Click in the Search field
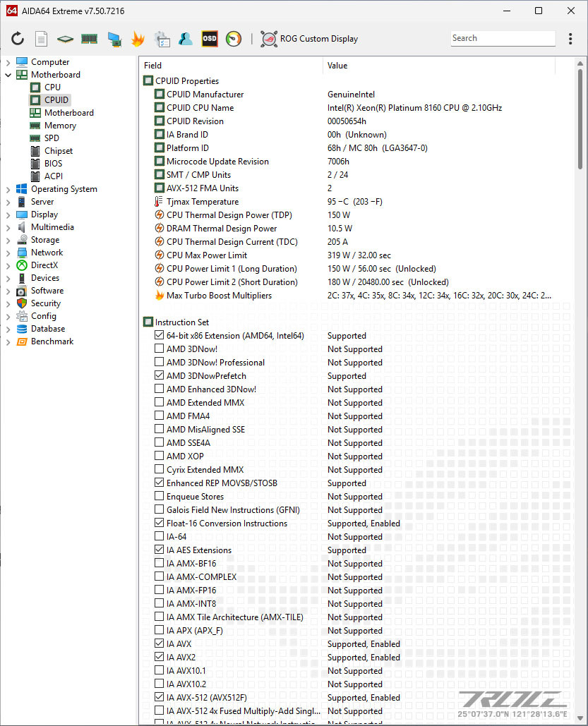 [x=503, y=38]
